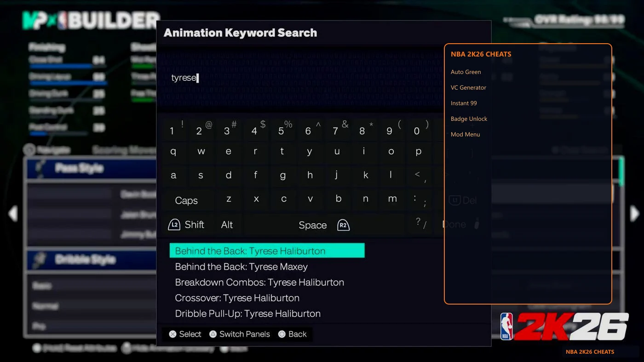644x362 pixels.
Task: Click the left navigation arrow
Action: (13, 214)
